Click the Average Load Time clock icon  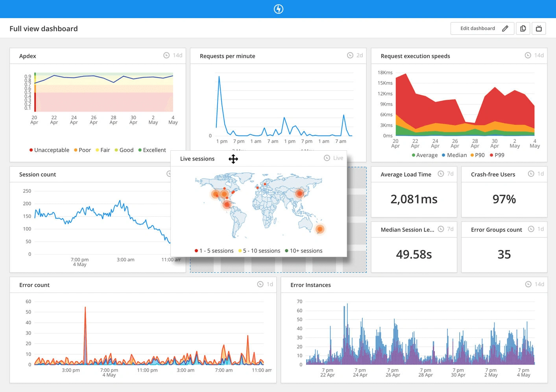tap(441, 174)
